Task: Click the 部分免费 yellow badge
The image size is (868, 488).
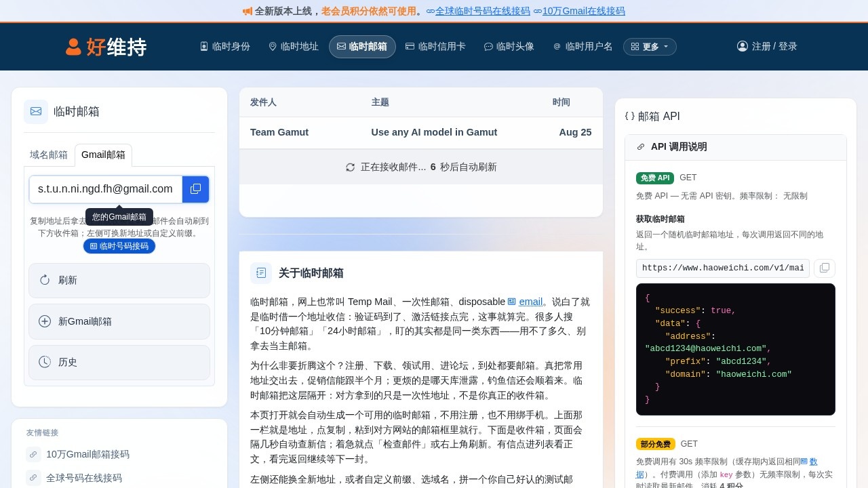Action: [x=656, y=444]
